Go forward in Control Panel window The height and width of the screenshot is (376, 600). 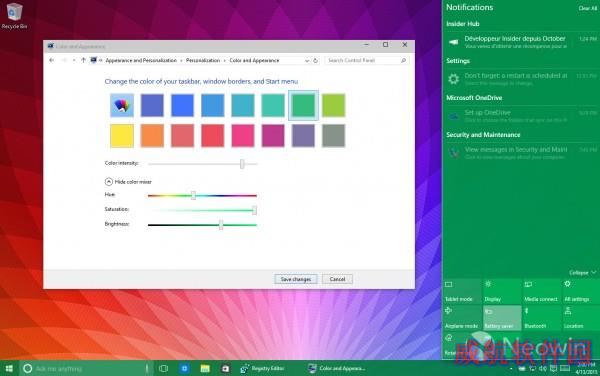pos(64,60)
